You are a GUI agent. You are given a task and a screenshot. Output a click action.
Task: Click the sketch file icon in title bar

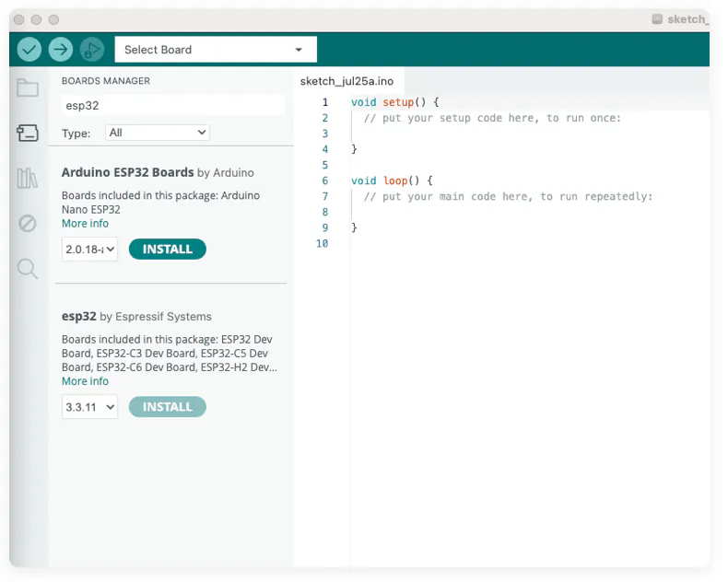pos(657,19)
